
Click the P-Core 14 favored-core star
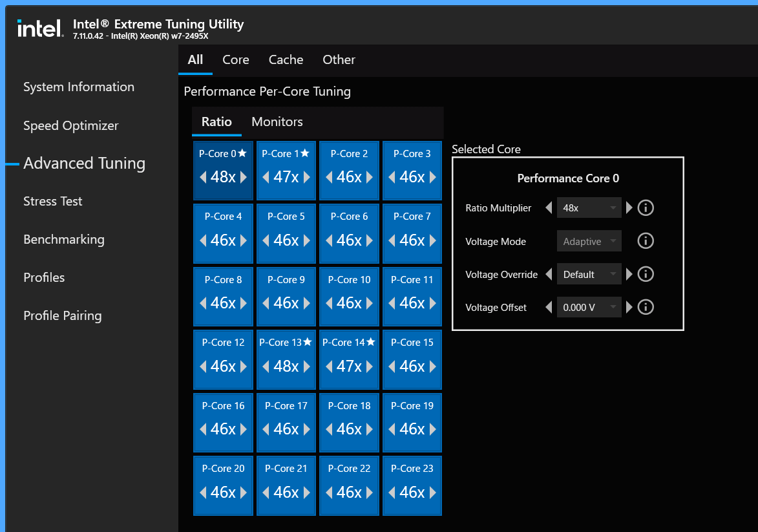(x=371, y=342)
